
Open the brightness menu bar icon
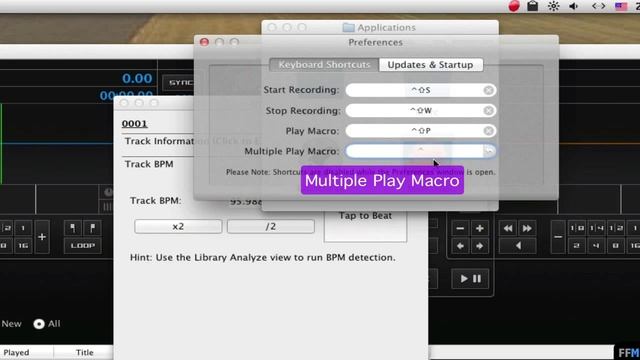point(553,6)
